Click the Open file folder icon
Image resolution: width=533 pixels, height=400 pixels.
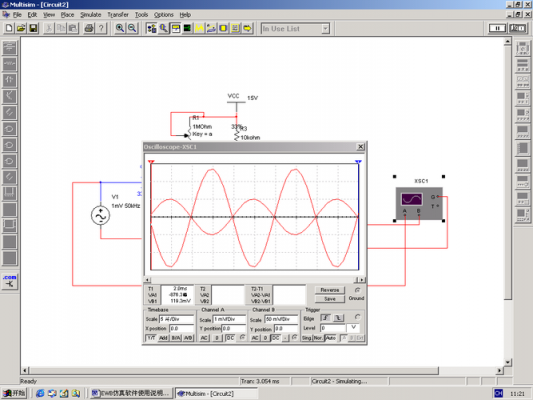(21, 28)
